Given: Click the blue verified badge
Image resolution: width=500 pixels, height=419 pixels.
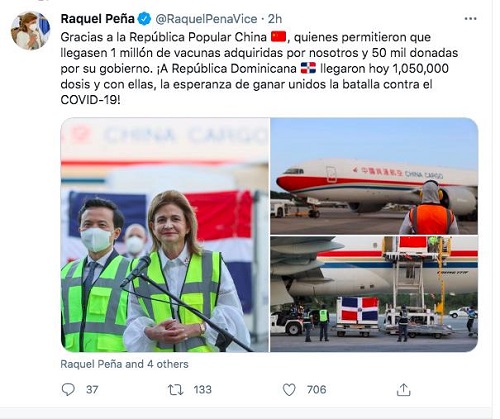Looking at the screenshot, I should 144,19.
